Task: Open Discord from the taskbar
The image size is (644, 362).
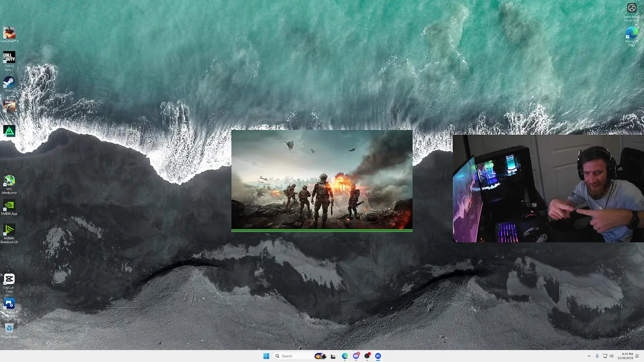Action: (356, 356)
